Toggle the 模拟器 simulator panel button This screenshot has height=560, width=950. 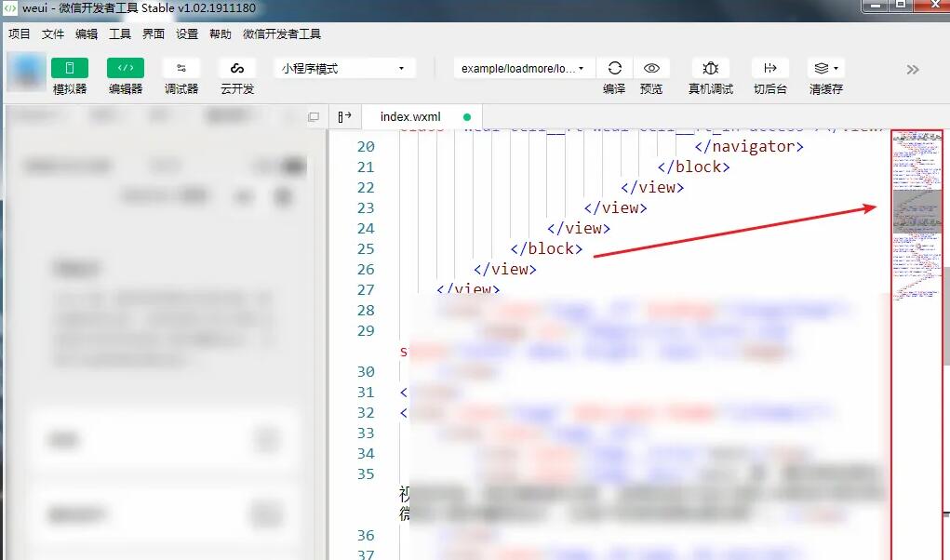(x=70, y=68)
